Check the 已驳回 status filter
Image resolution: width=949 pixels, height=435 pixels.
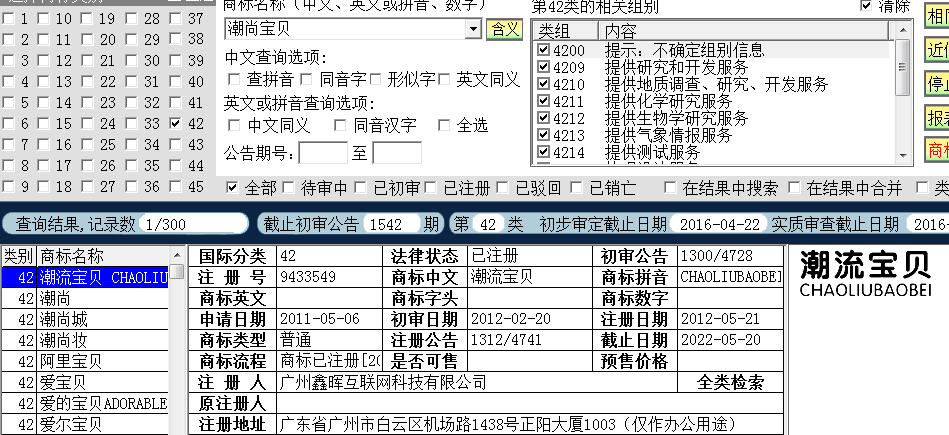pos(502,188)
